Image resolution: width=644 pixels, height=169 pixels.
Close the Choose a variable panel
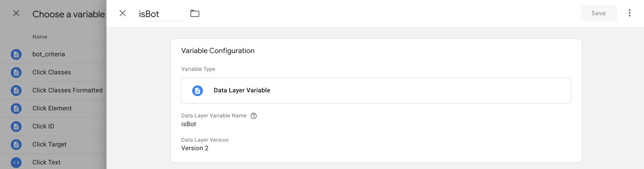(16, 13)
